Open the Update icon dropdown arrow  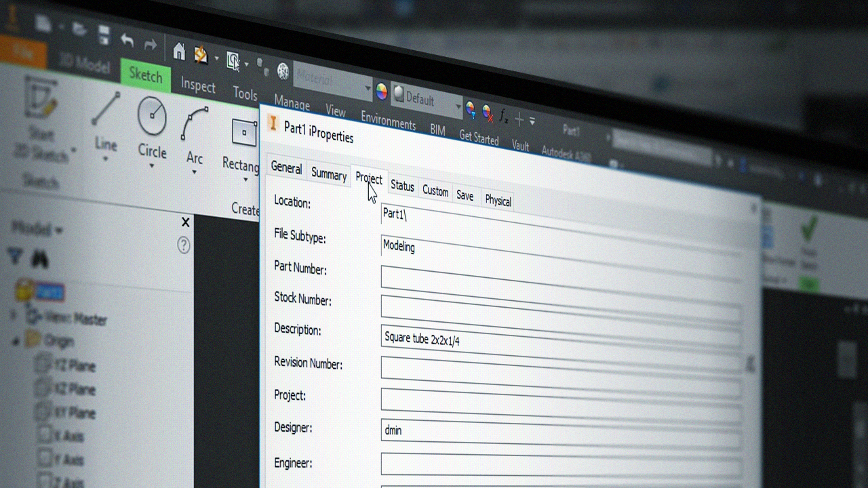coord(216,58)
